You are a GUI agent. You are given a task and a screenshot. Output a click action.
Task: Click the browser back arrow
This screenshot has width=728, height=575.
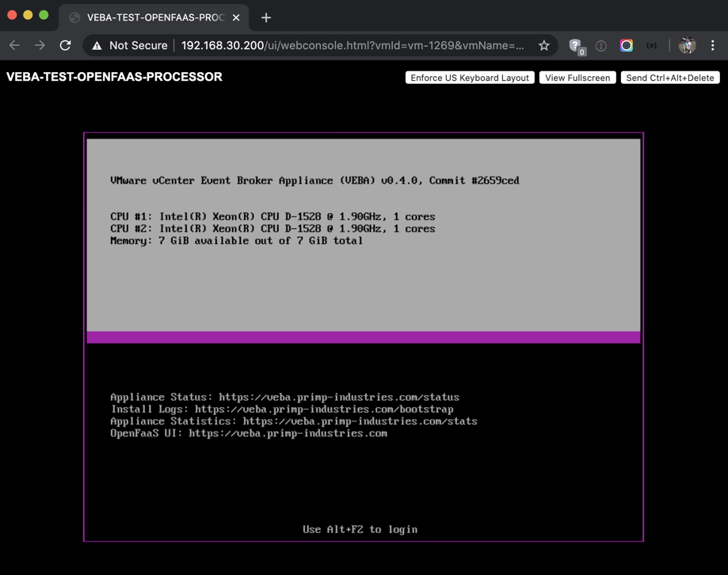[14, 46]
